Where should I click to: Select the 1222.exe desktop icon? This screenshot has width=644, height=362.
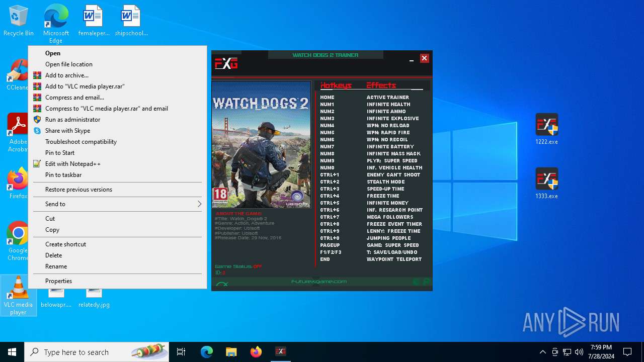(546, 129)
